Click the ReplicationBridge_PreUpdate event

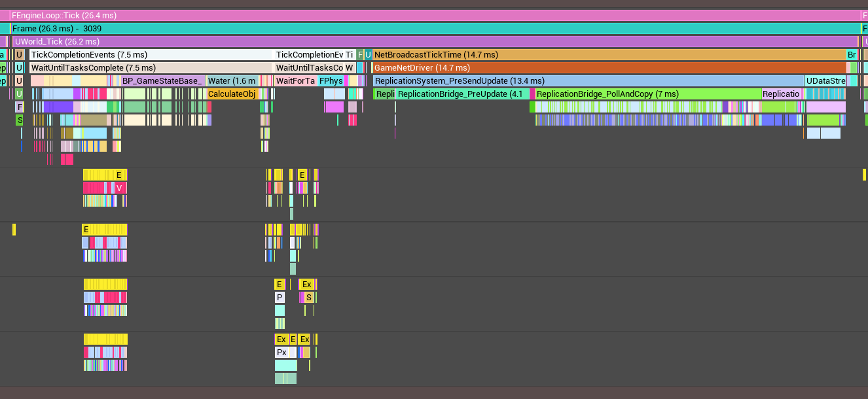[x=462, y=94]
